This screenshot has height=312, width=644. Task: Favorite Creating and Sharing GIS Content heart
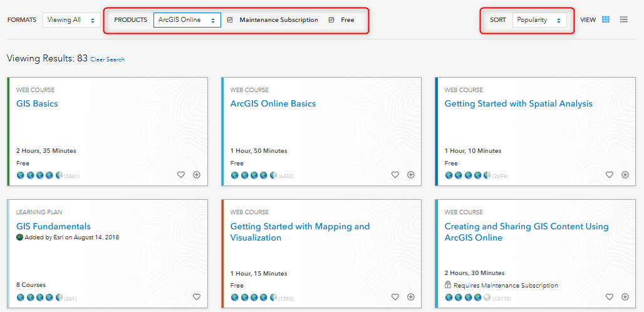coord(610,297)
